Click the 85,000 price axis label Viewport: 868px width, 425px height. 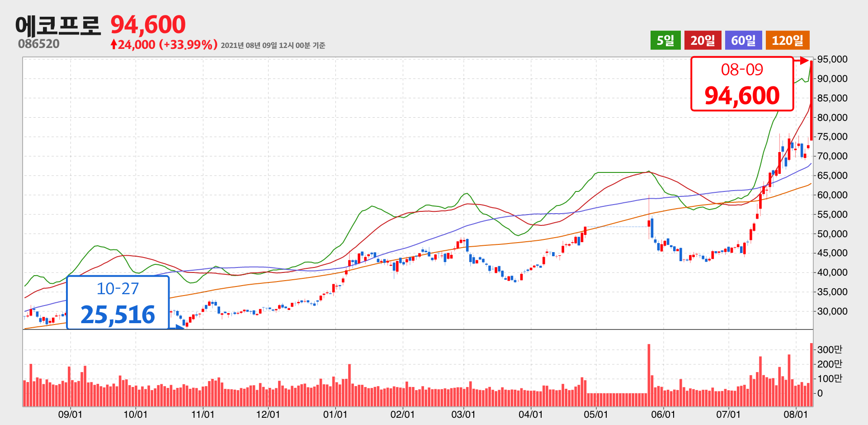(x=832, y=98)
